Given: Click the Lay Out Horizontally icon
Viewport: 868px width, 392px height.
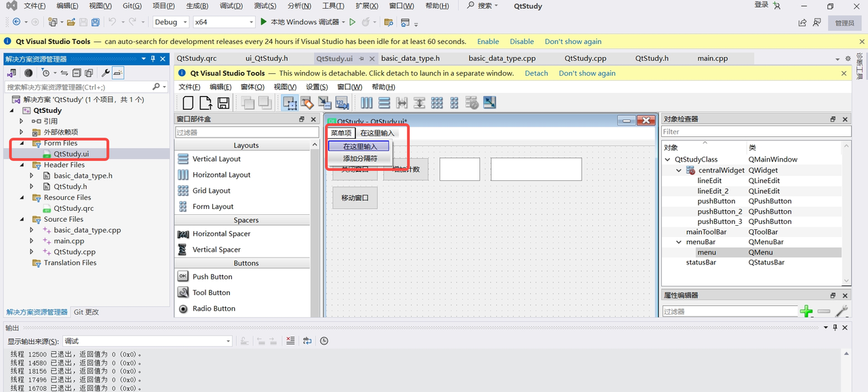Looking at the screenshot, I should (367, 103).
